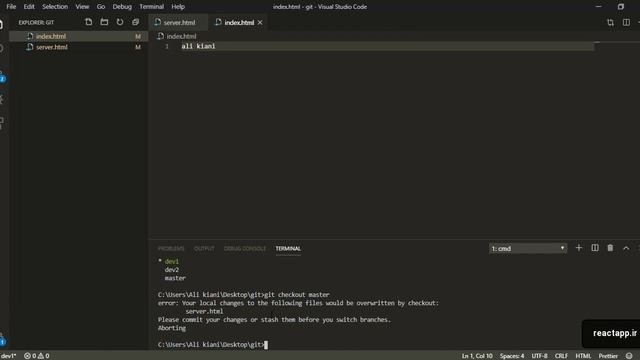
Task: Open server.html in the Explorer tree
Action: (79, 47)
